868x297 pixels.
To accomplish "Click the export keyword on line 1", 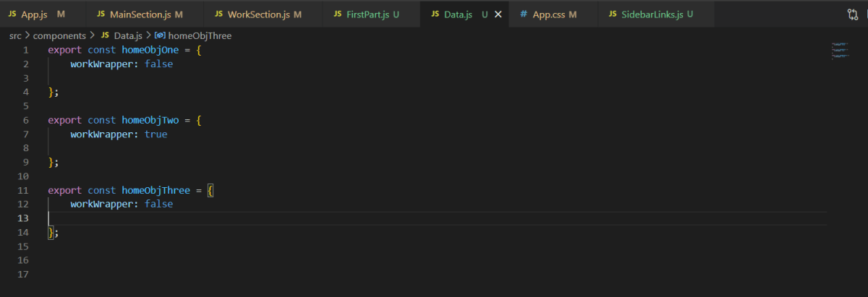I will click(65, 50).
